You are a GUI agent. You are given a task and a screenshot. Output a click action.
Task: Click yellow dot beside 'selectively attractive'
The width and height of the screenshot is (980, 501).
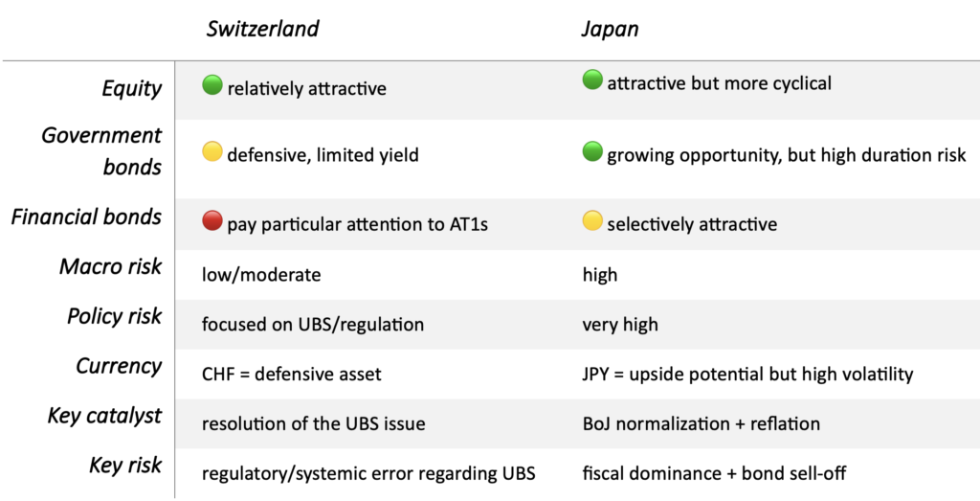pyautogui.click(x=592, y=220)
